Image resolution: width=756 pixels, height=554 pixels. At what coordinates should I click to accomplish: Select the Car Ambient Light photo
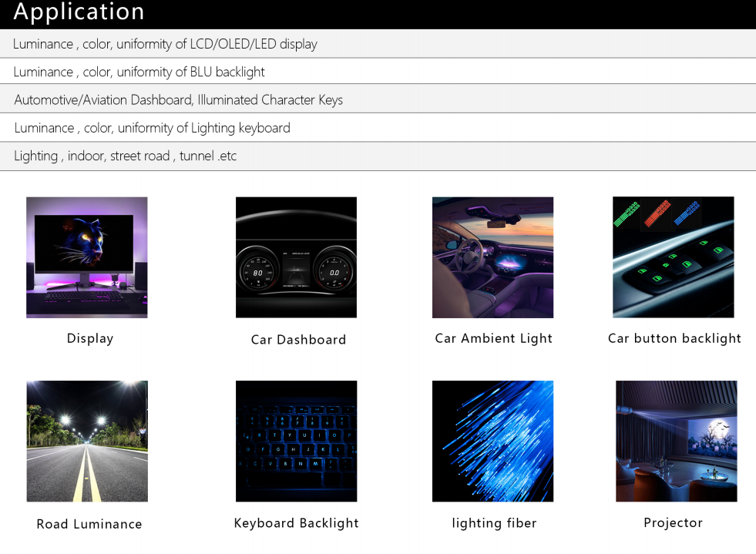coord(492,257)
